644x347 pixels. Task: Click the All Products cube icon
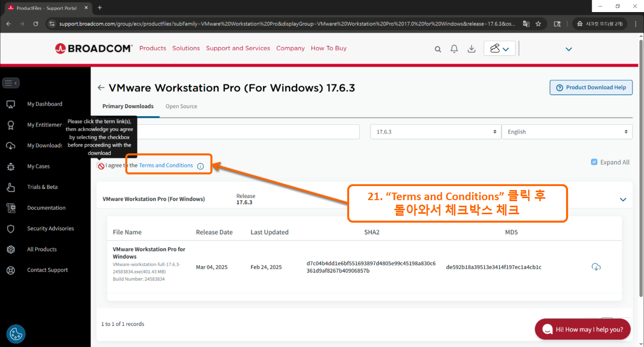click(x=11, y=249)
